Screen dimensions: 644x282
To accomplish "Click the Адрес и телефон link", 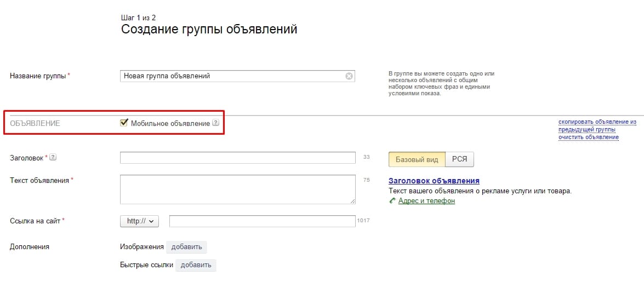I will pos(427,201).
